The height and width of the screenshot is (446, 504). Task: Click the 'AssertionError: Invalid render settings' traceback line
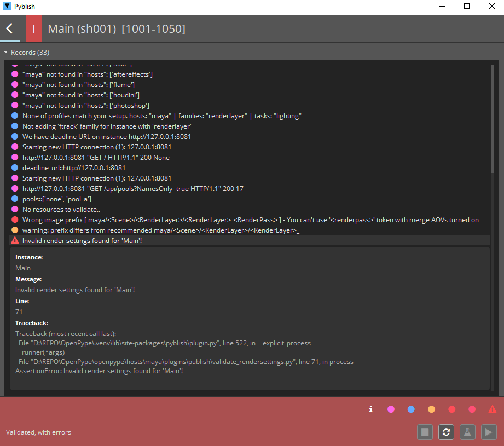(x=99, y=371)
